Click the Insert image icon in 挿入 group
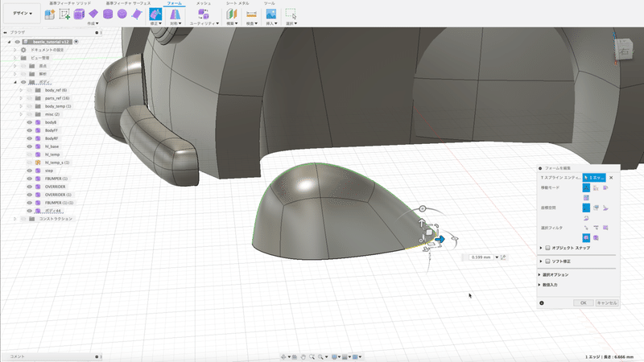Screen dimensions: 644x362 click(x=273, y=14)
